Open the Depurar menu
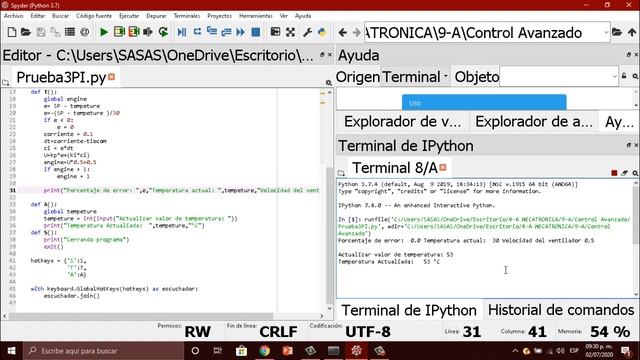The width and height of the screenshot is (640, 360). point(156,16)
